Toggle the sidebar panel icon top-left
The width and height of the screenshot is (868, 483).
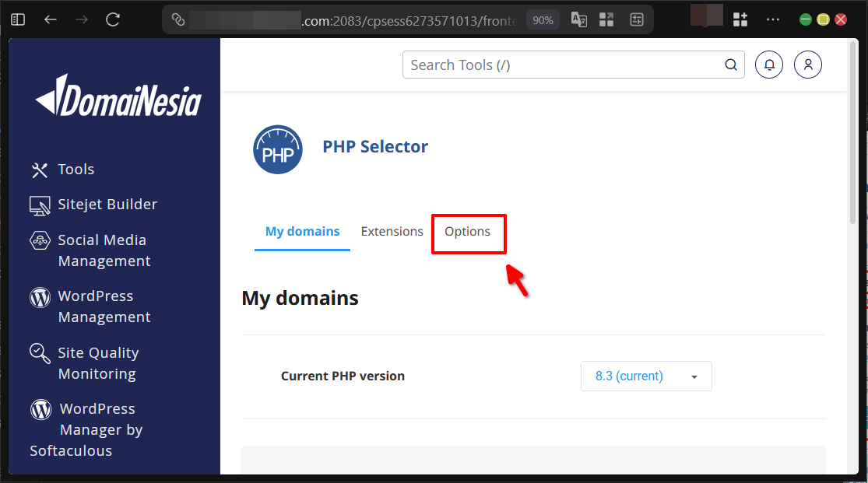pos(17,19)
